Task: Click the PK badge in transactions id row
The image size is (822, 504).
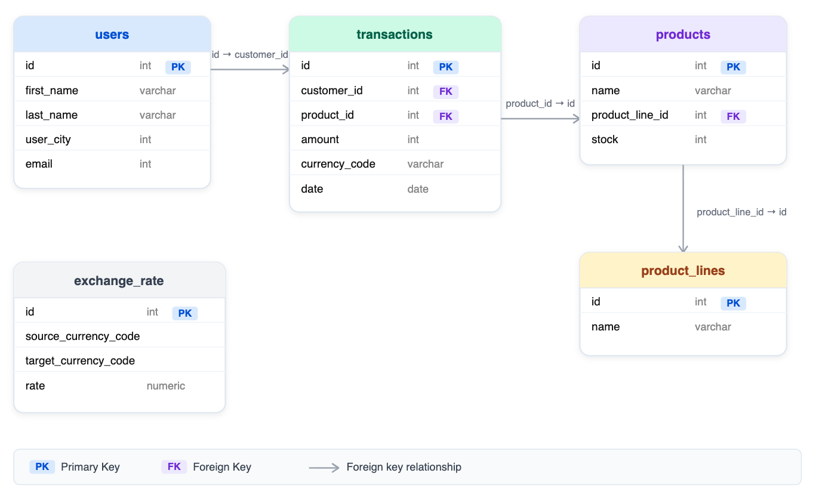Action: [446, 67]
